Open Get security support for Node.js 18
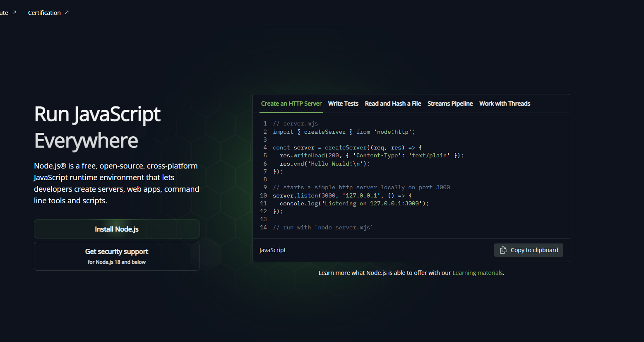 click(x=117, y=256)
